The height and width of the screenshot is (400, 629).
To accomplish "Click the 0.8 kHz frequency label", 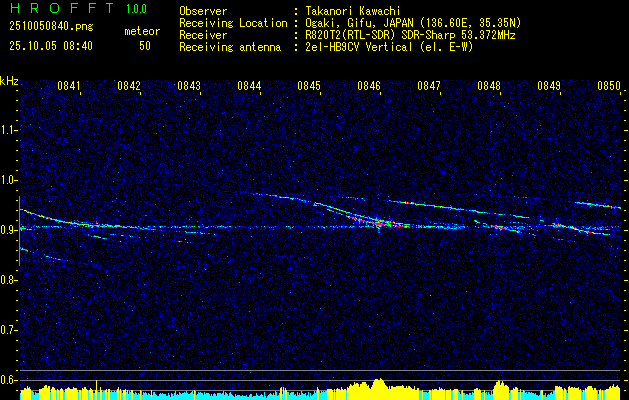I will click(9, 280).
